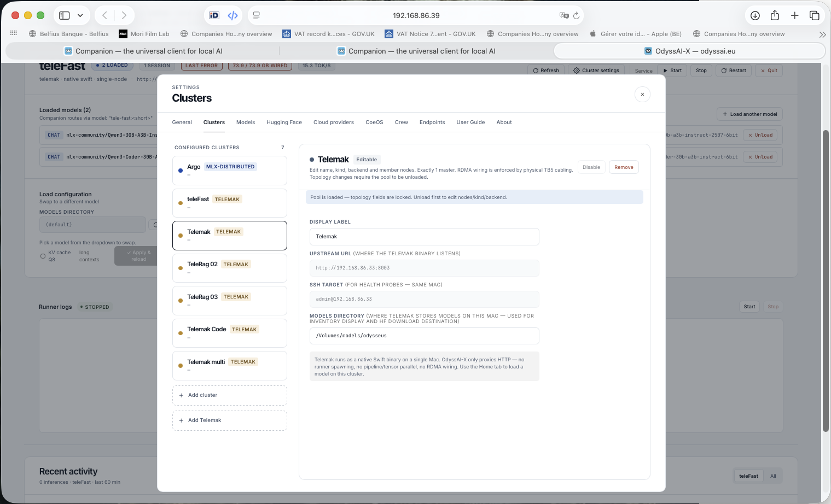Select the Telemak multi cluster
Image resolution: width=831 pixels, height=504 pixels.
point(230,366)
